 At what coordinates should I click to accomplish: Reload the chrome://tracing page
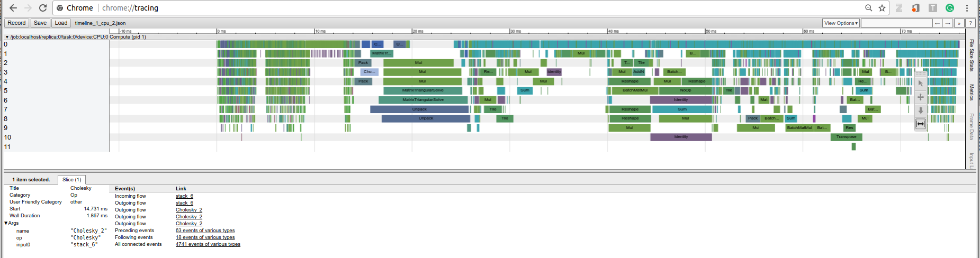(43, 8)
